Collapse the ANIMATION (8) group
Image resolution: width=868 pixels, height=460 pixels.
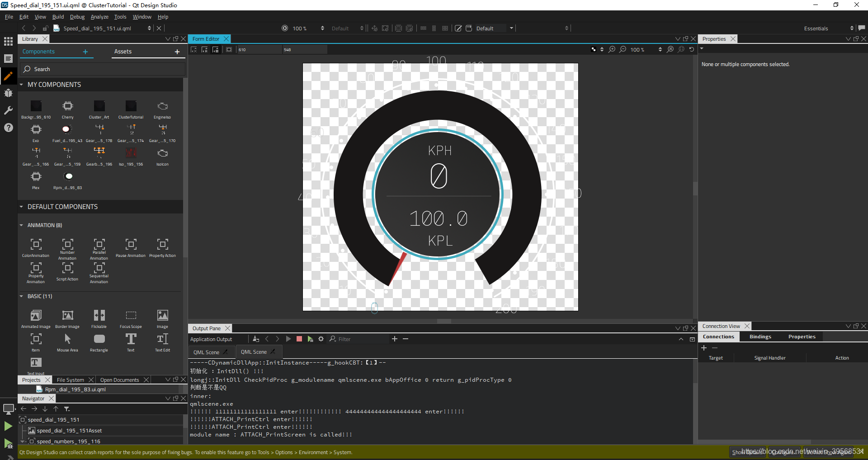click(21, 225)
